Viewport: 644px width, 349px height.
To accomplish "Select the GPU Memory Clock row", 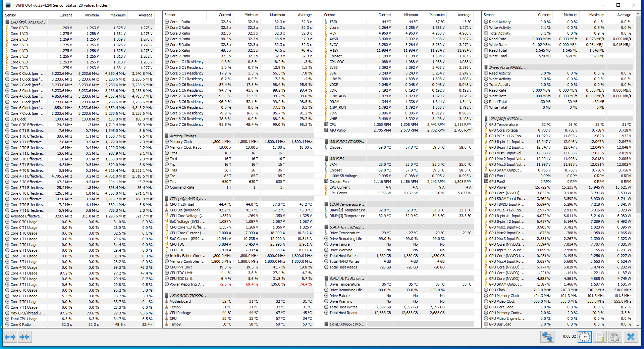I will [558, 296].
